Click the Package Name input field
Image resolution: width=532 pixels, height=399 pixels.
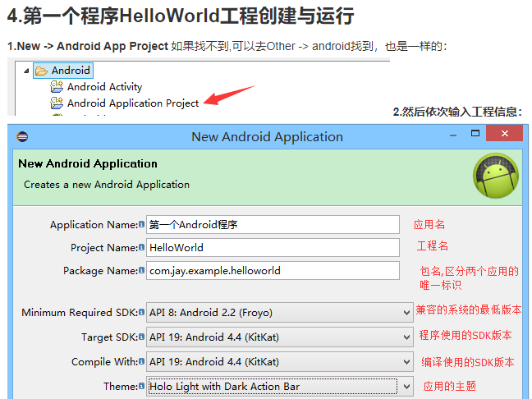click(x=273, y=271)
